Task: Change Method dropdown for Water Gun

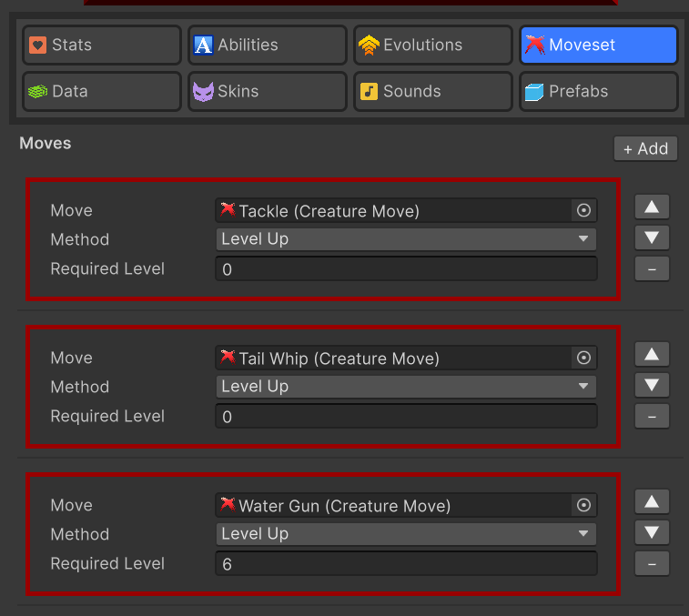Action: tap(406, 534)
